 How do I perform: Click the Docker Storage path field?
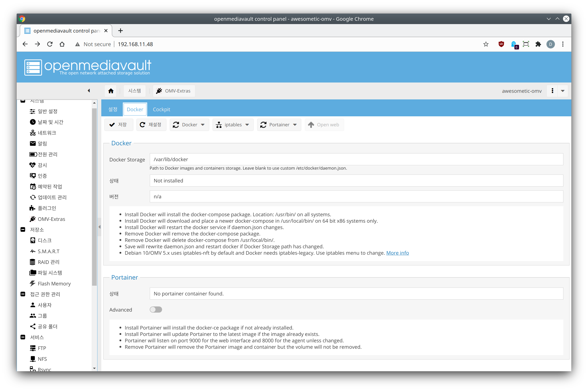(356, 159)
